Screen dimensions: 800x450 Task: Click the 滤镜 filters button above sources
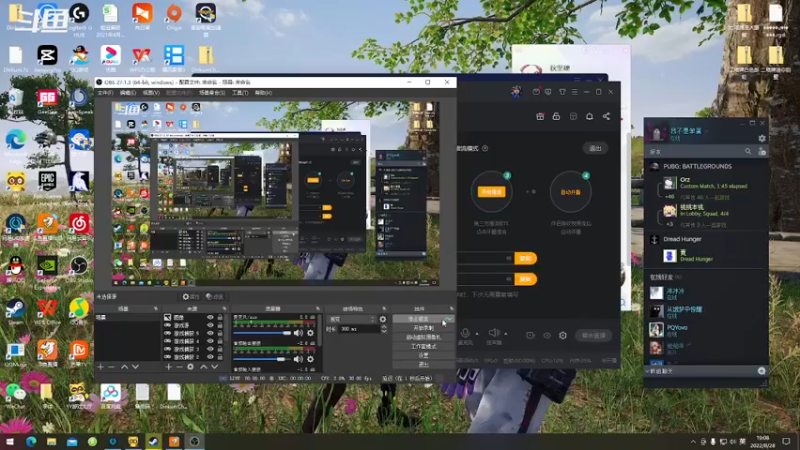click(x=215, y=296)
